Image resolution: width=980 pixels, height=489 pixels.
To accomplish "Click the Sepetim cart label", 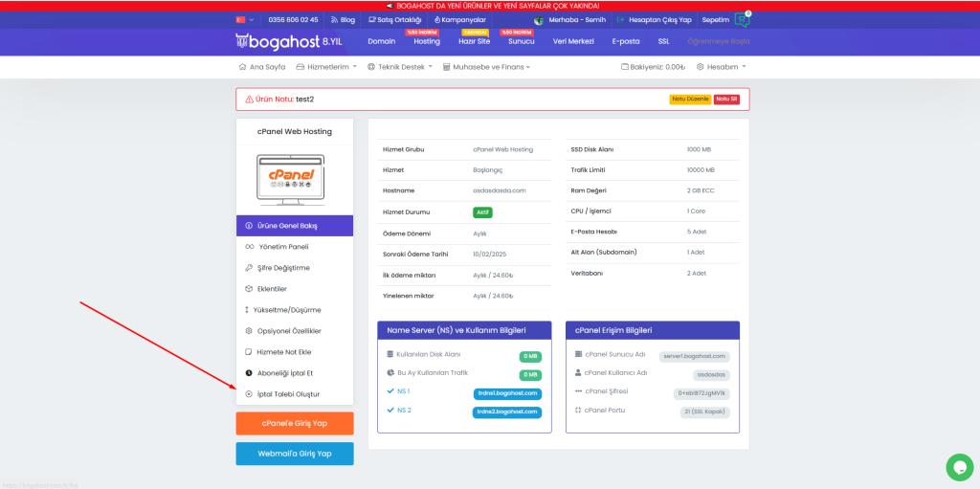I will click(x=716, y=19).
